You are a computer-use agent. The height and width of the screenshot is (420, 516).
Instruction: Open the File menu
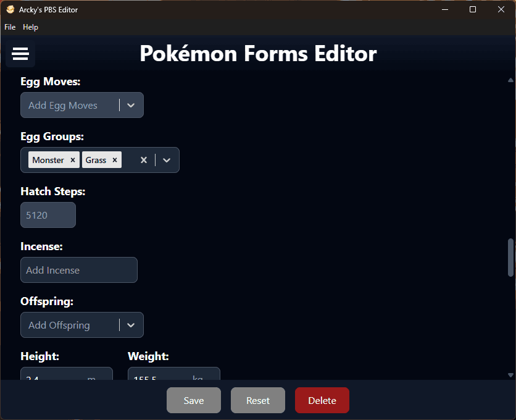[10, 27]
